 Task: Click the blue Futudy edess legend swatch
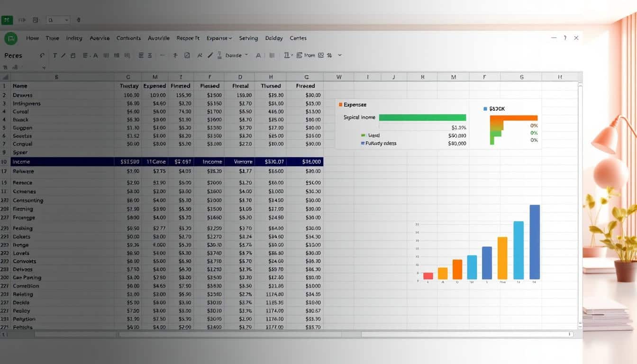click(363, 143)
